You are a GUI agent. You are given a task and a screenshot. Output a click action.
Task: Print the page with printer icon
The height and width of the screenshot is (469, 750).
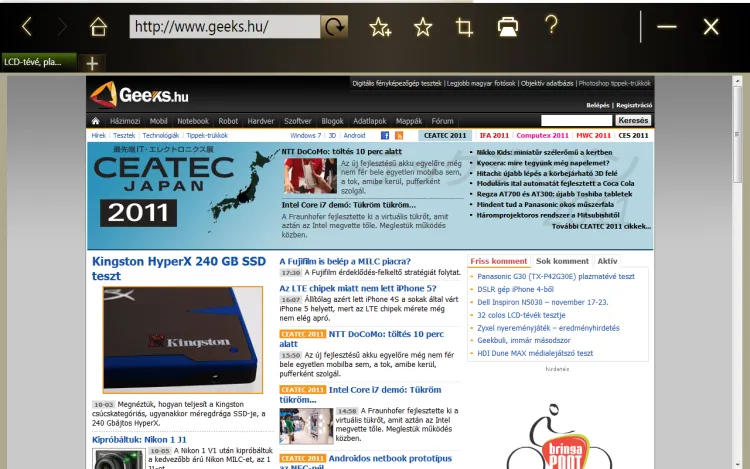point(508,27)
